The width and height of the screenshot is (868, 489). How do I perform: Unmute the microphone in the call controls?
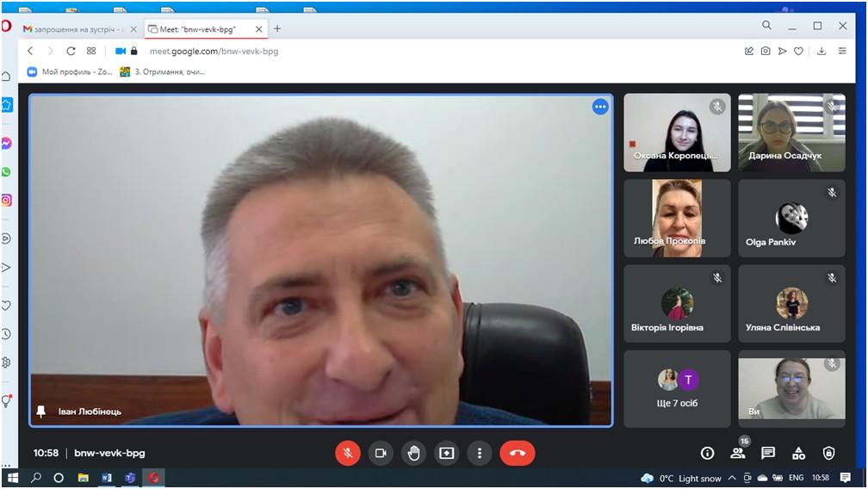pos(348,453)
